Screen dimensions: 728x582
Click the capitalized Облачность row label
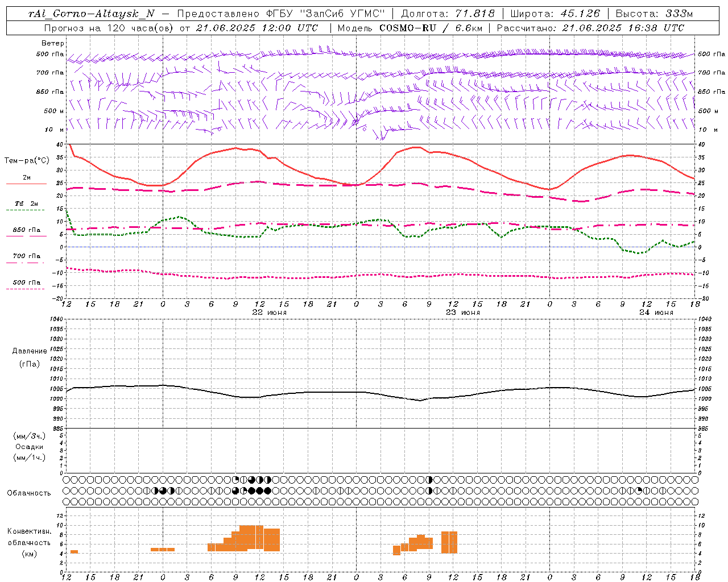(29, 493)
